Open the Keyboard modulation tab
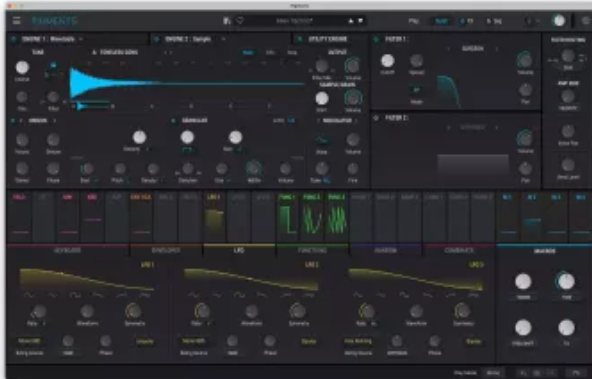 (68, 250)
